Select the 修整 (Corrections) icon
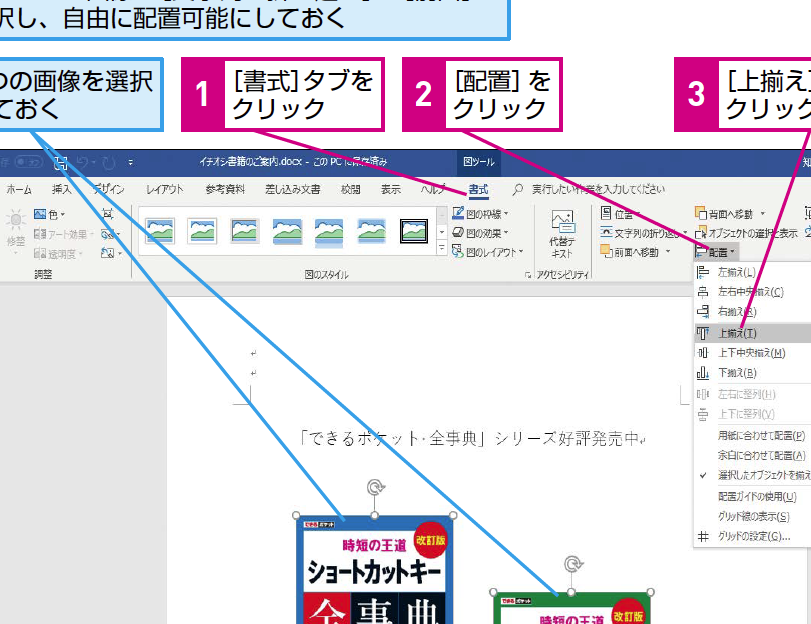This screenshot has width=811, height=624. coord(16,228)
